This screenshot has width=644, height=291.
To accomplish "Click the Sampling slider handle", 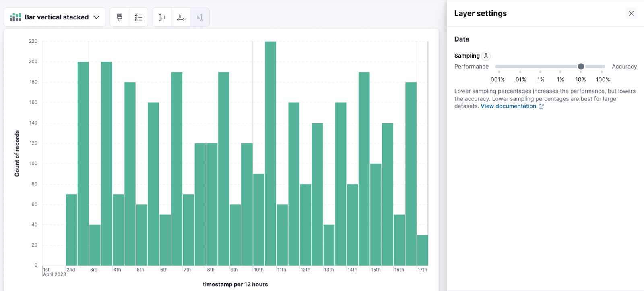I will coord(581,67).
